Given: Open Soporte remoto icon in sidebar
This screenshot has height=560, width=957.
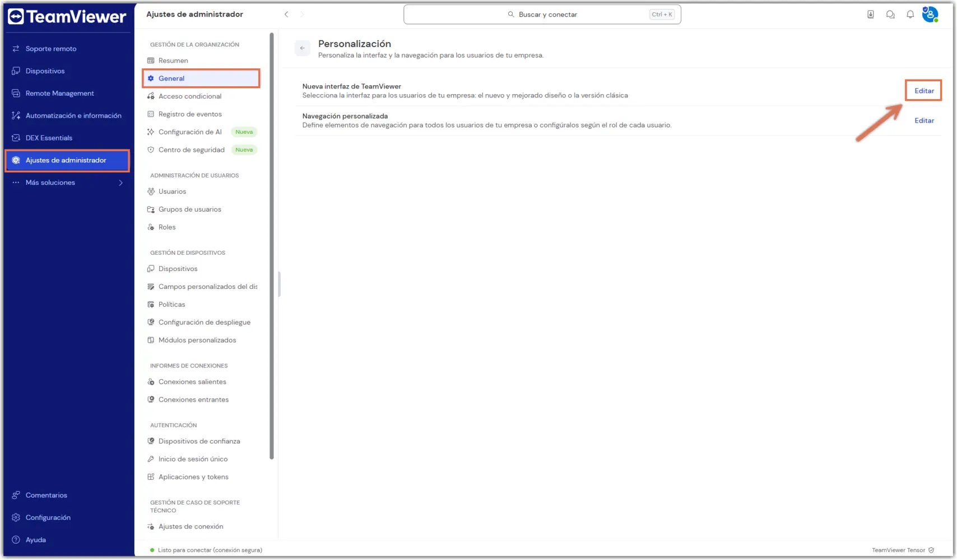Looking at the screenshot, I should [x=16, y=49].
